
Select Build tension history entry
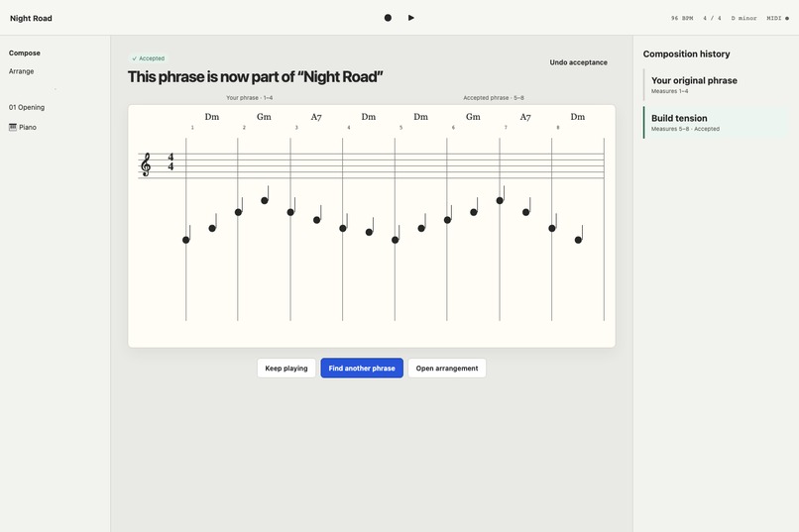point(716,122)
